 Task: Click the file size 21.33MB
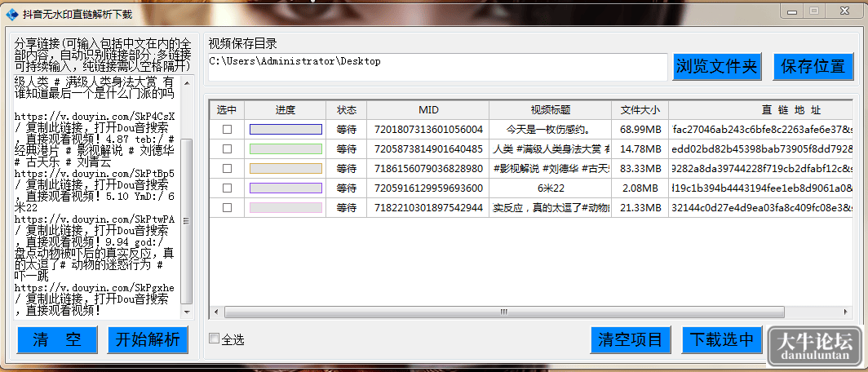(640, 207)
